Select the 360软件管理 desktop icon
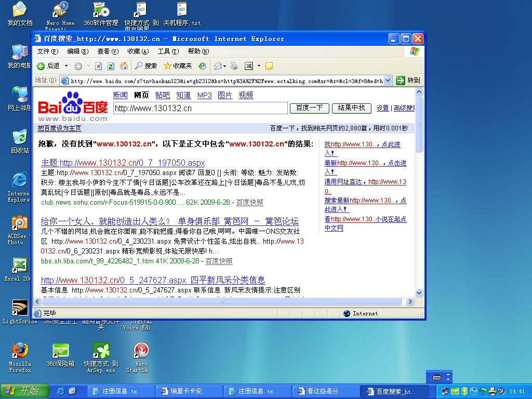The image size is (532, 399). point(101,14)
